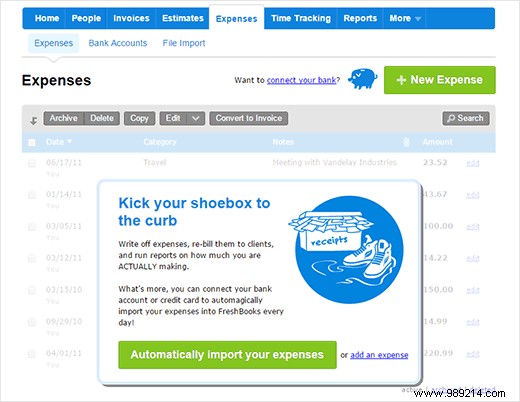This screenshot has width=520, height=402.
Task: Check the 03/05/11 expense row checkbox
Action: tap(32, 227)
